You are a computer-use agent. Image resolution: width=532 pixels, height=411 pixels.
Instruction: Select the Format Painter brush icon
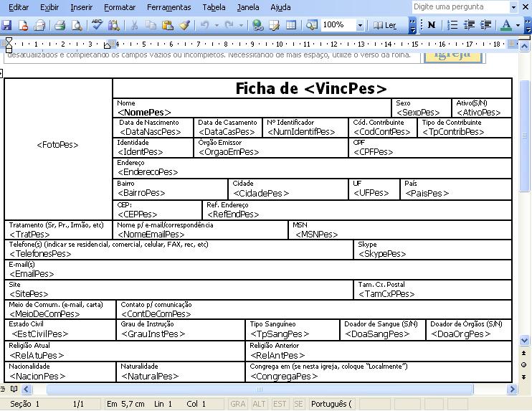[184, 25]
